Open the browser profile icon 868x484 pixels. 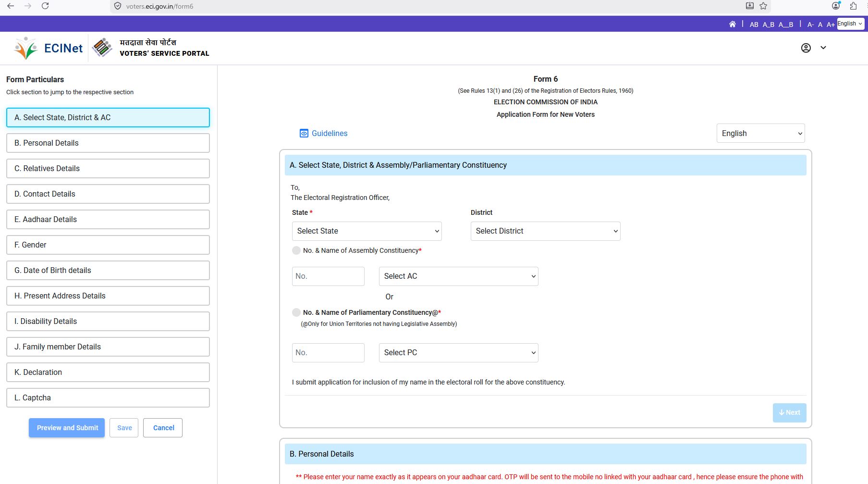pos(836,6)
